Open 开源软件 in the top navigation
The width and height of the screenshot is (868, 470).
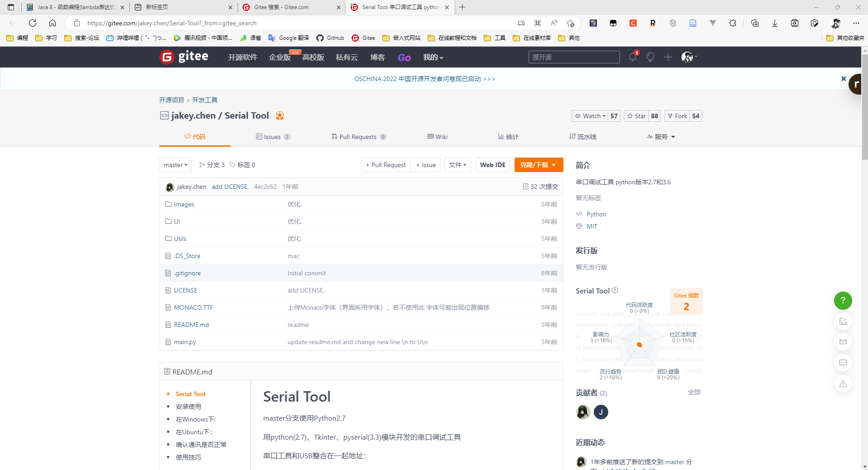(243, 57)
